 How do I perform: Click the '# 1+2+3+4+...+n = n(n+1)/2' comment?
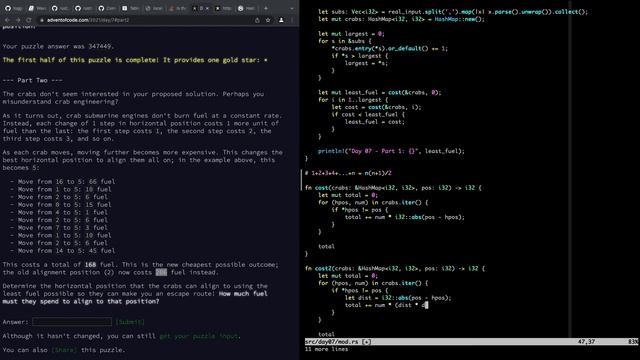point(348,173)
